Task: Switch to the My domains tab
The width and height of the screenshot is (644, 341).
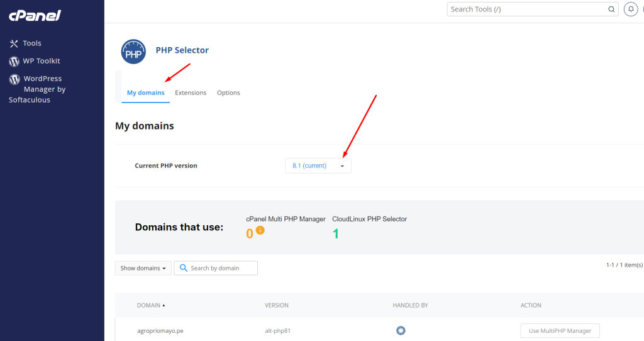Action: [x=145, y=93]
